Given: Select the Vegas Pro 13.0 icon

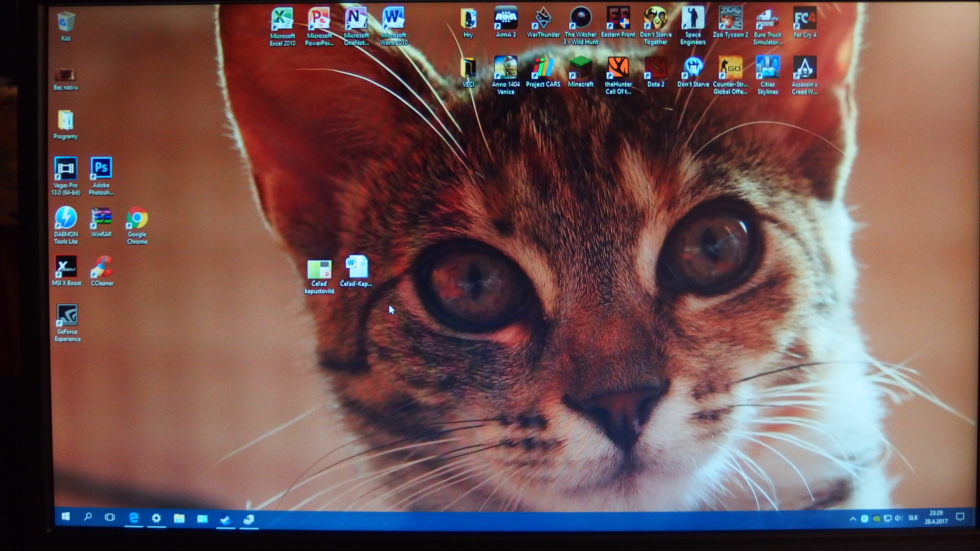Looking at the screenshot, I should 66,168.
